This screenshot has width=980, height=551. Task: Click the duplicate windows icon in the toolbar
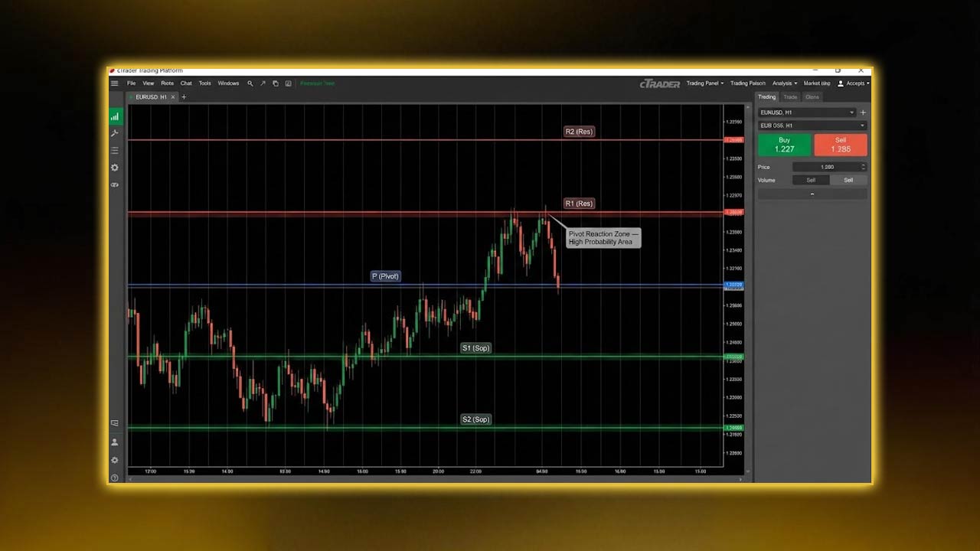(276, 83)
